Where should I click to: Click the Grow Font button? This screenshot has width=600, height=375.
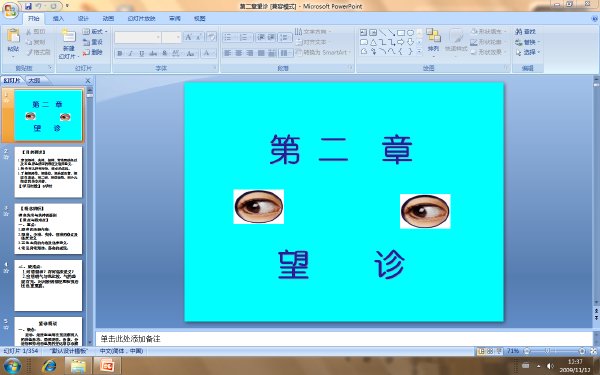188,37
